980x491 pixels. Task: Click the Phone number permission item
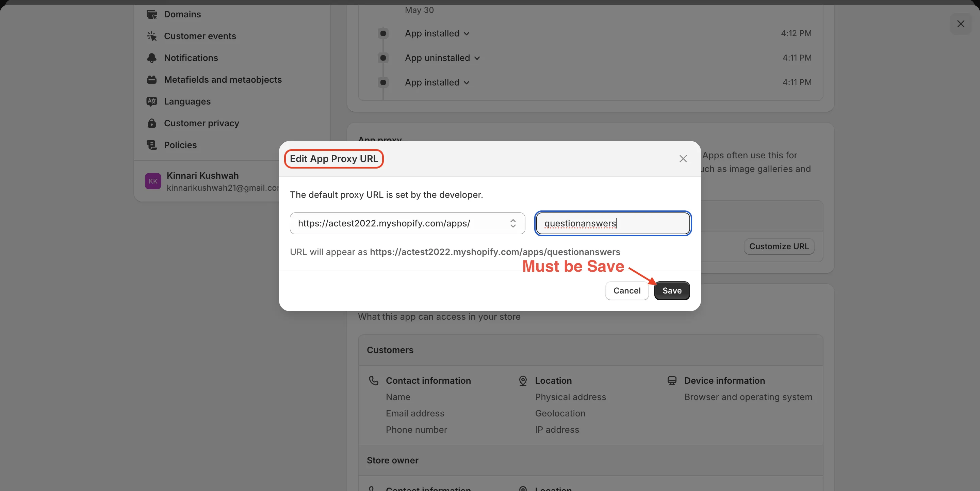(416, 430)
